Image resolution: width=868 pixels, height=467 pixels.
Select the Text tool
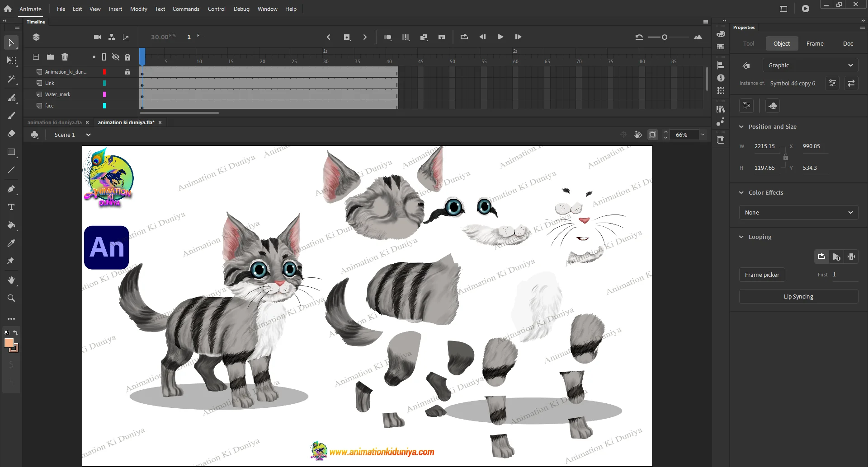click(11, 207)
